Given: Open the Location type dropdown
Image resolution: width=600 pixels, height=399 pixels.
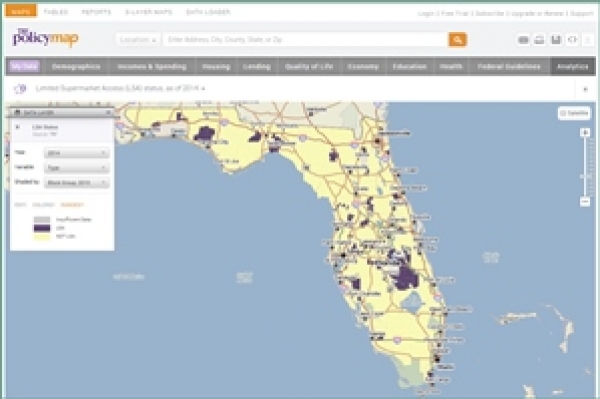Looking at the screenshot, I should 138,39.
